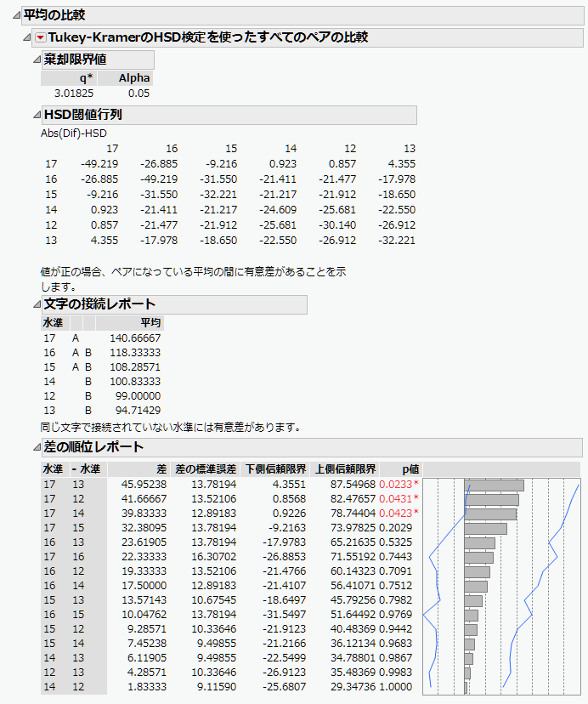Collapse the HSD閾値行列 outline
Image resolution: width=588 pixels, height=704 pixels.
tap(37, 115)
